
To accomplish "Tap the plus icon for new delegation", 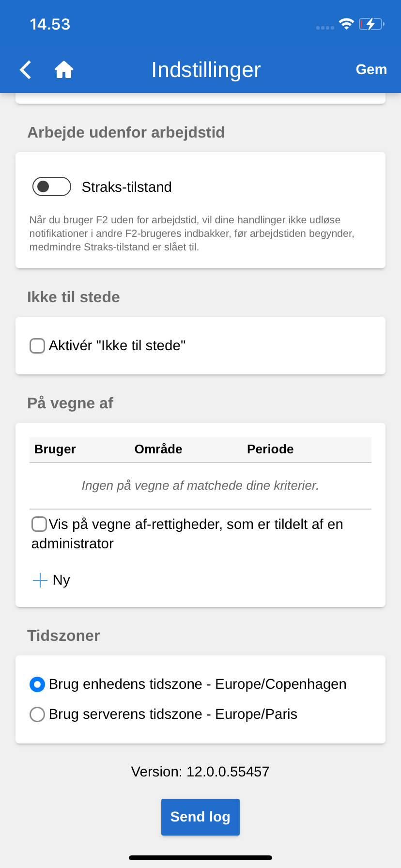I will pos(40,580).
